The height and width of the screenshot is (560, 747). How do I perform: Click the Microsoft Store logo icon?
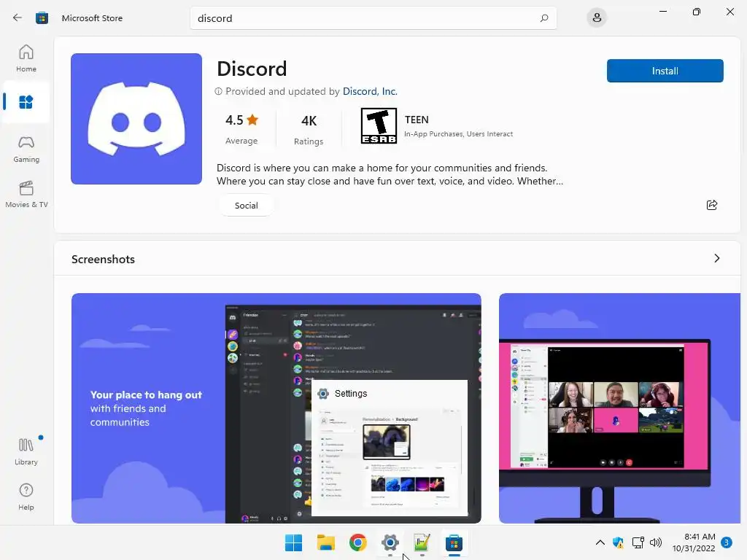point(42,18)
